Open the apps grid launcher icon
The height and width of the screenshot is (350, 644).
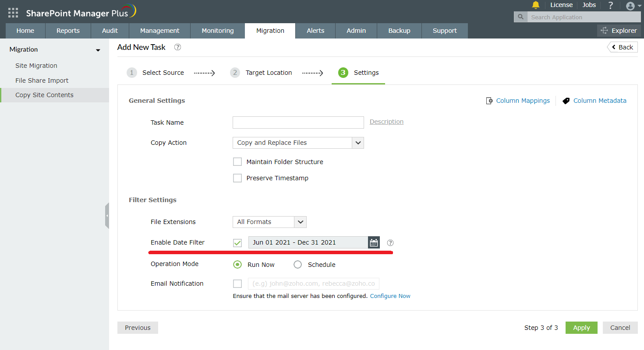(13, 13)
